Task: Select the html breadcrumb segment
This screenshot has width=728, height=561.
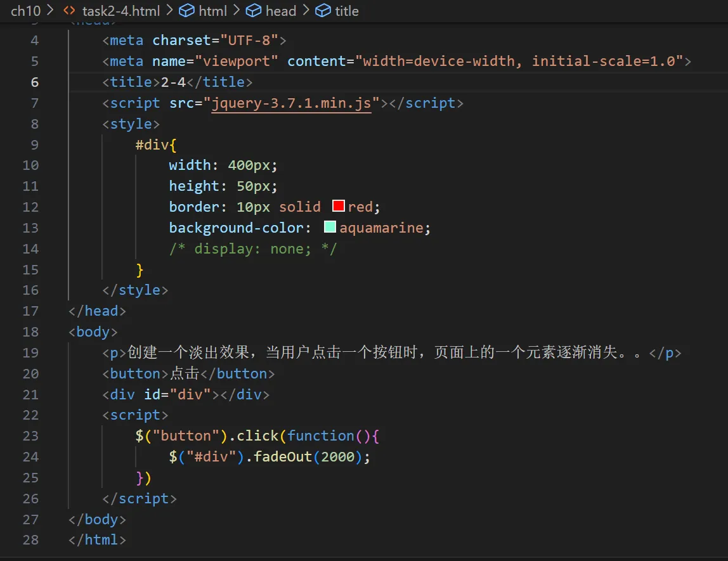Action: click(x=212, y=11)
